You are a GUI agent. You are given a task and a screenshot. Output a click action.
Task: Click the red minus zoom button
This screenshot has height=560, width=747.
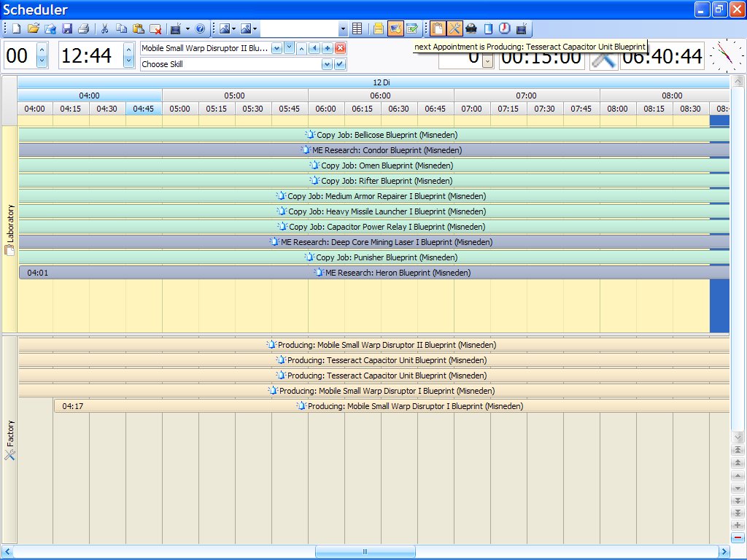738,537
